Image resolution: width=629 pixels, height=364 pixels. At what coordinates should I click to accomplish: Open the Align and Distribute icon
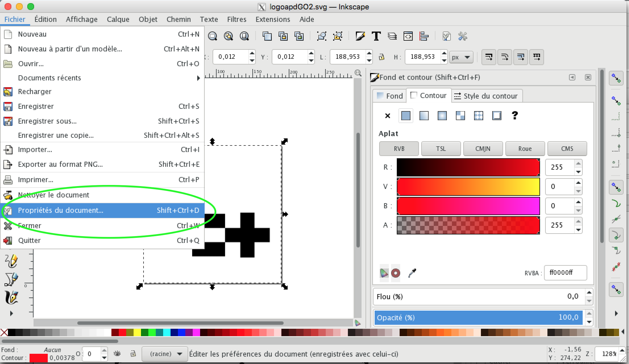[x=424, y=36]
